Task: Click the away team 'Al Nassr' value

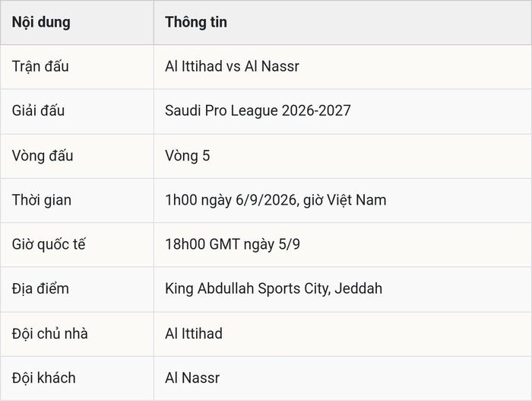Action: click(192, 378)
